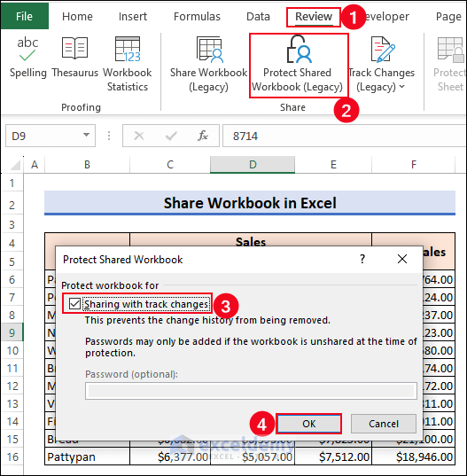Click the 'Share Workbook in Excel' title cell

tap(250, 203)
